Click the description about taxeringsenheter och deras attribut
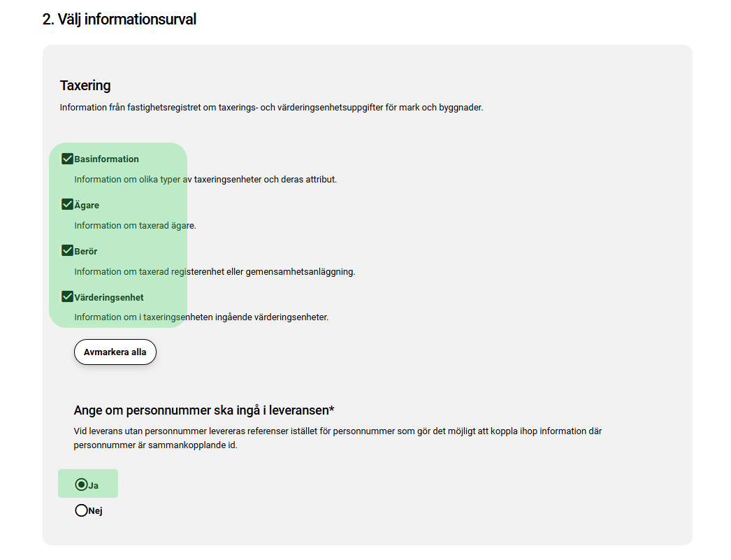 (205, 180)
